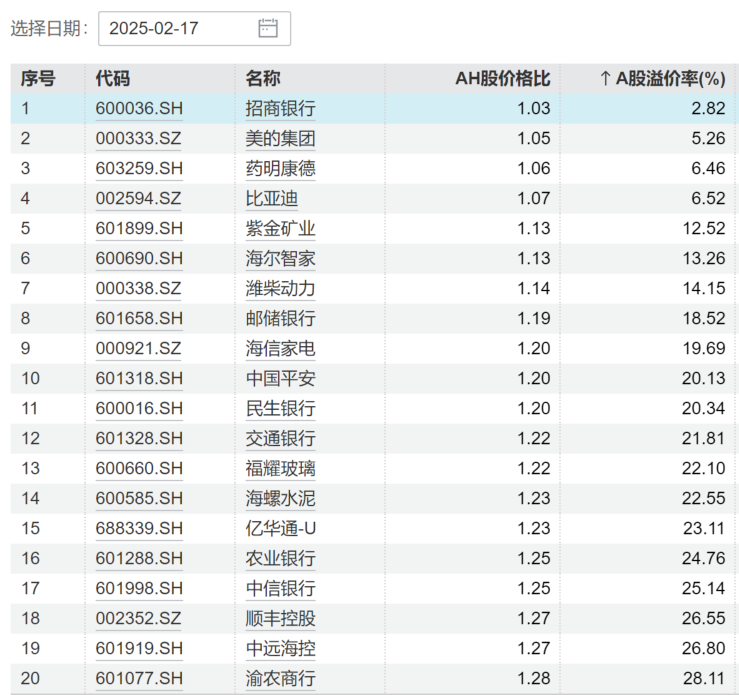Open the 农业银行 link

click(280, 558)
